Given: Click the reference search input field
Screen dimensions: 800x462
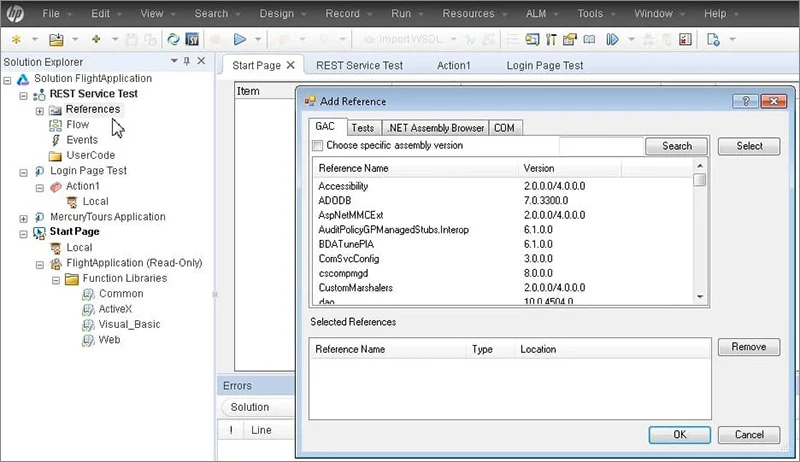Looking at the screenshot, I should 602,146.
